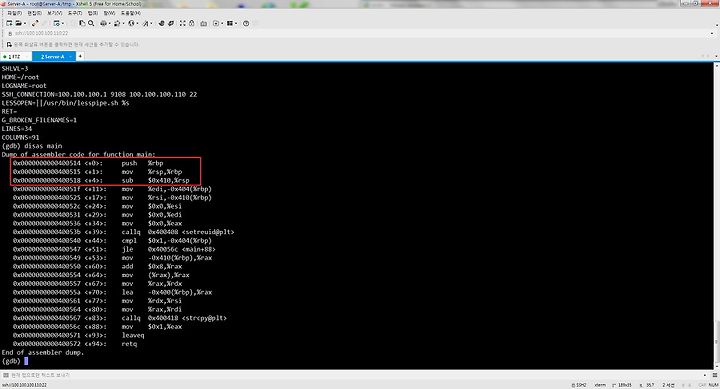Open dropdown arrow next to Open Session icon
This screenshot has width=720, height=389.
pos(25,23)
